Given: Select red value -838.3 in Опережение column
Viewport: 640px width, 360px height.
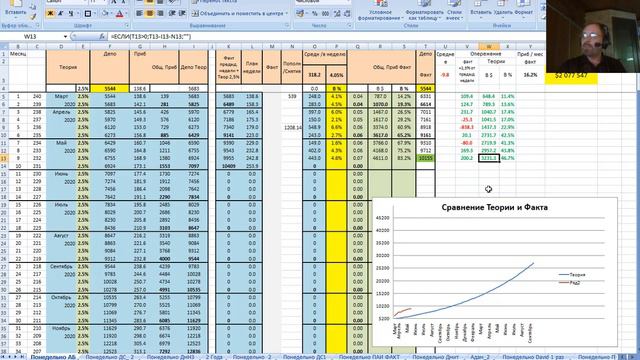Looking at the screenshot, I should click(467, 127).
